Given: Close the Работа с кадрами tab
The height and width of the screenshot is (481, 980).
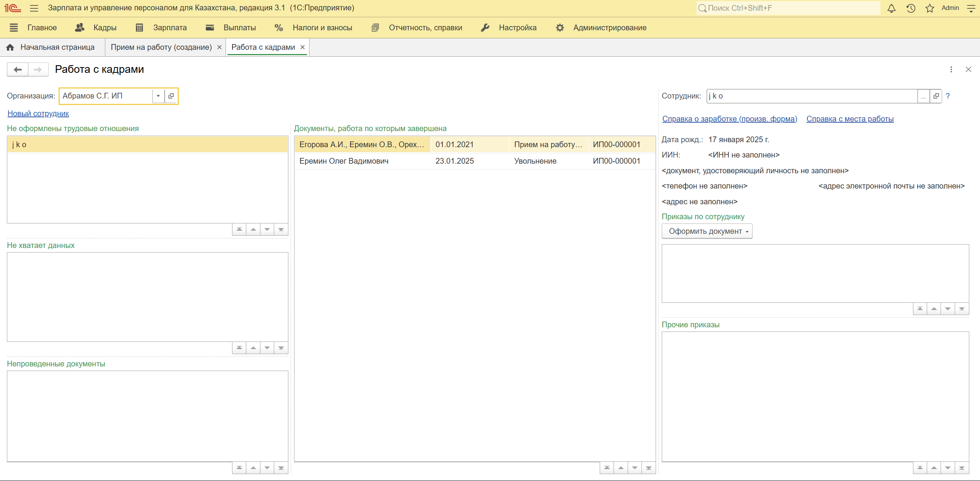Looking at the screenshot, I should 303,47.
